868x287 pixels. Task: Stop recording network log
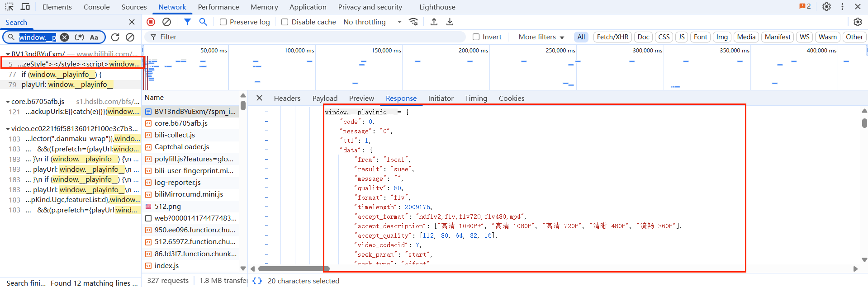[x=151, y=22]
